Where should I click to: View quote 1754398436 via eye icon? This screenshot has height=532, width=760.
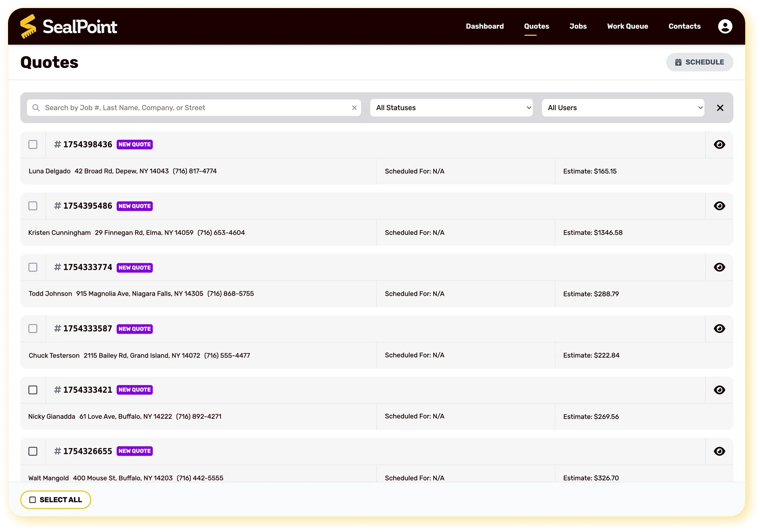pos(719,144)
